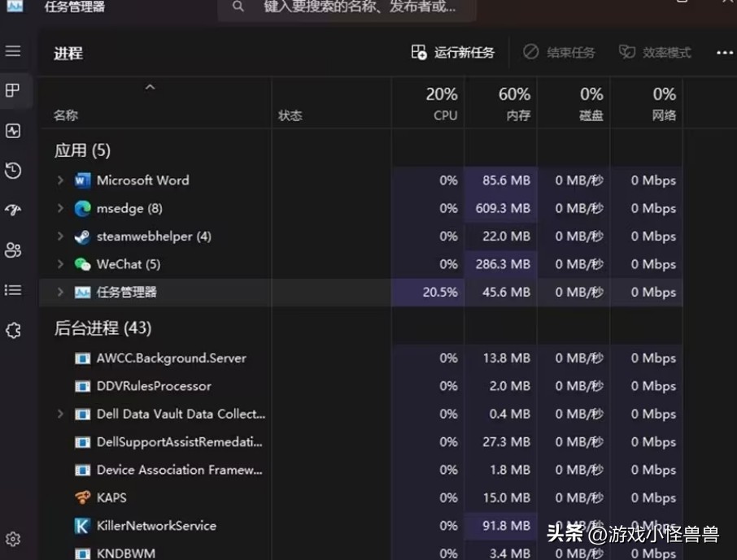The height and width of the screenshot is (560, 737).
Task: Click the 运行新任务 button
Action: [x=453, y=53]
